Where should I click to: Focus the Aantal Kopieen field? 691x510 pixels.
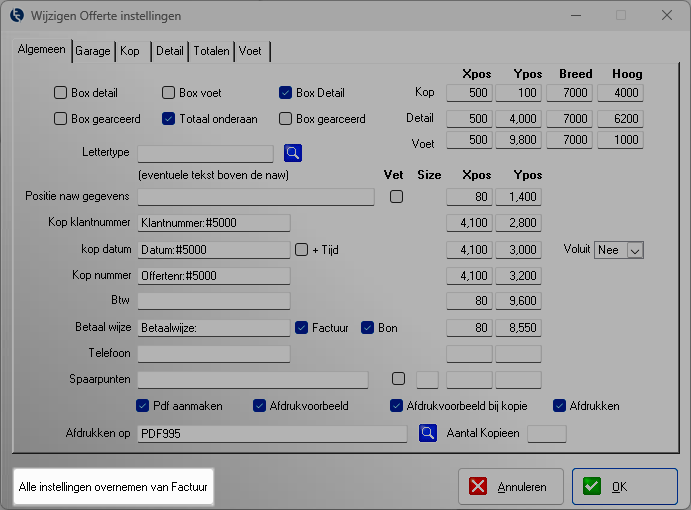pos(546,433)
